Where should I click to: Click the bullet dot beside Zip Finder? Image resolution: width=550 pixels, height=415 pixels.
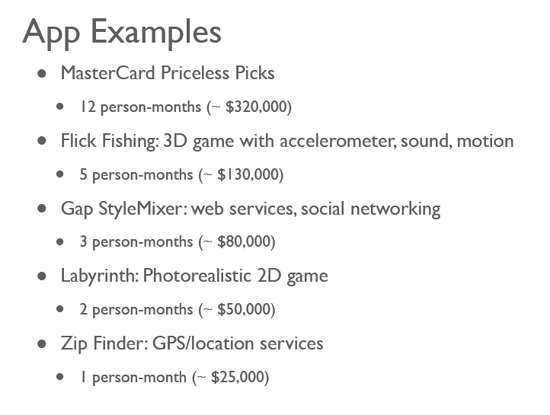[x=42, y=344]
